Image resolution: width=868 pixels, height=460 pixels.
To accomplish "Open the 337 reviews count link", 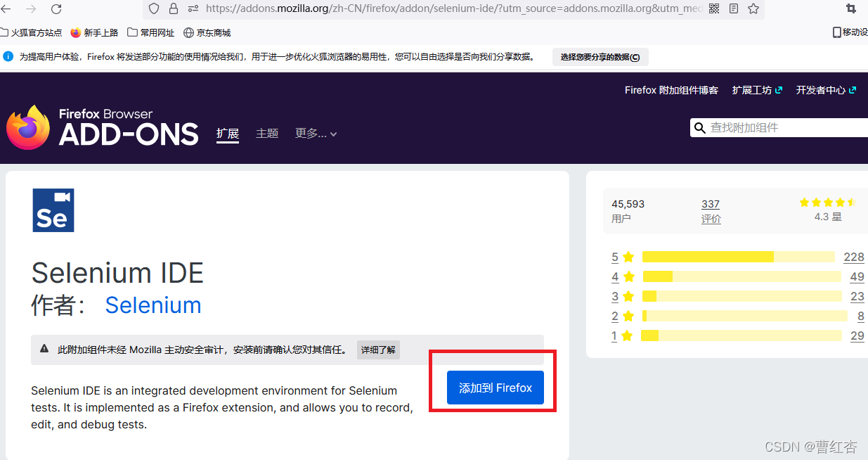I will coord(711,204).
